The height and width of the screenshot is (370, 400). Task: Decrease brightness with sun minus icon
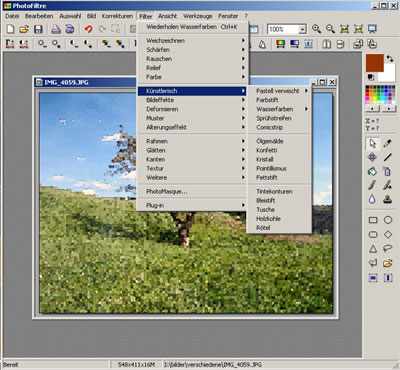point(42,44)
